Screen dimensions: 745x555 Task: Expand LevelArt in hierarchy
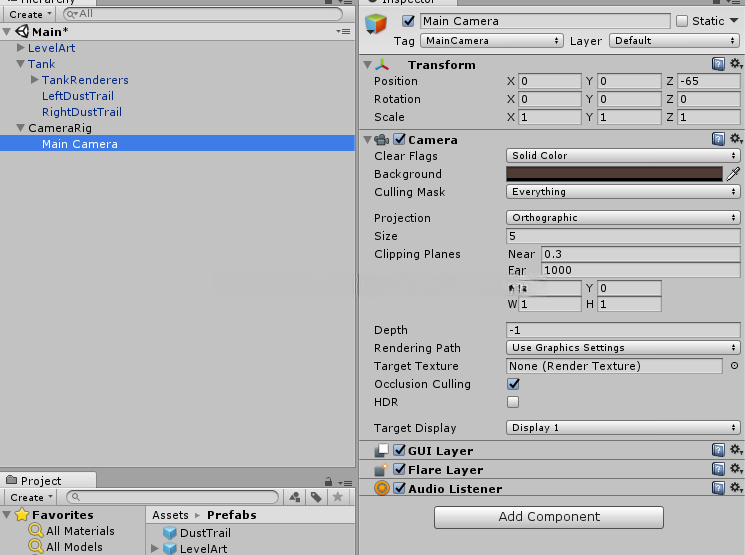coord(20,48)
